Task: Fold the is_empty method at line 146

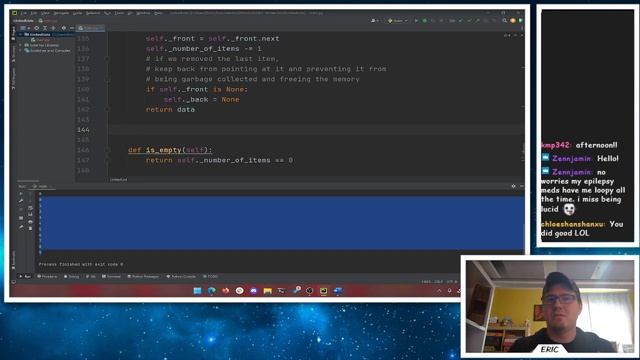Action: pos(107,150)
